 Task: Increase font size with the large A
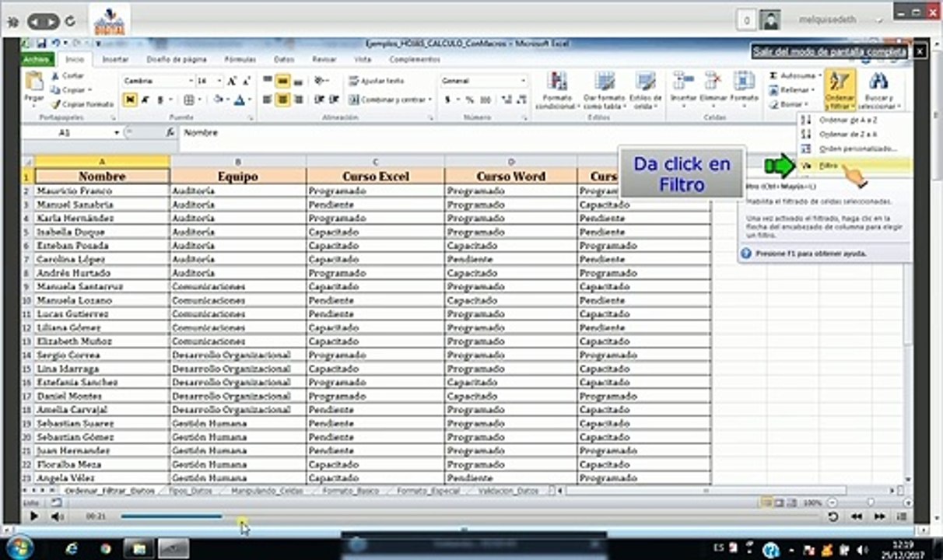tap(232, 80)
